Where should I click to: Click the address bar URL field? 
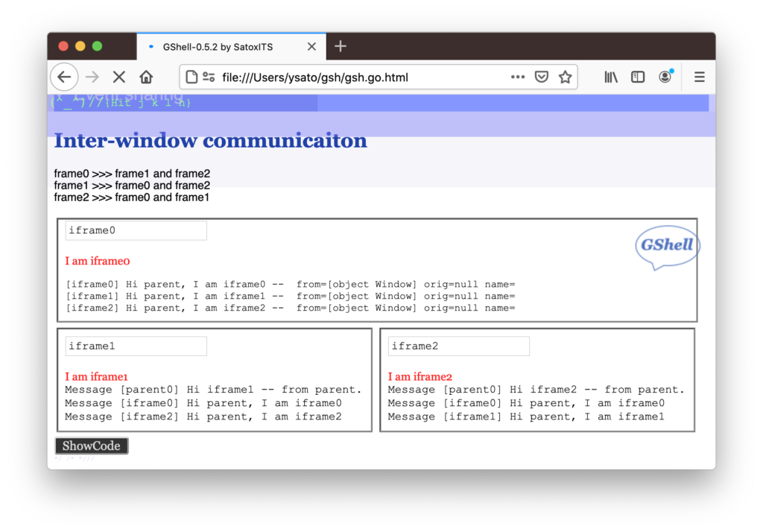coord(358,77)
